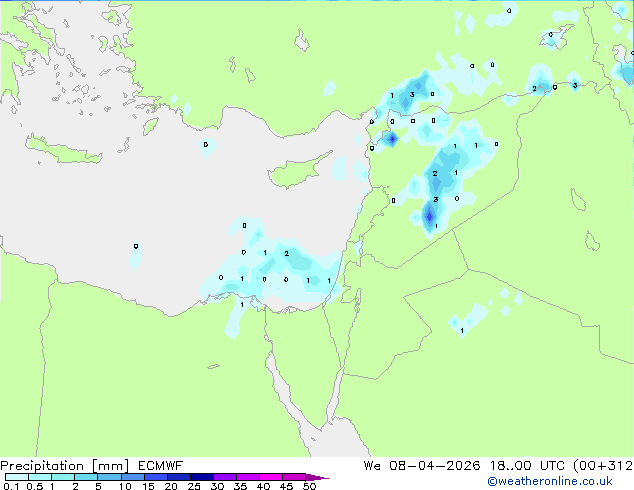Open the weatheronline.co.uk copyright link

pyautogui.click(x=550, y=481)
